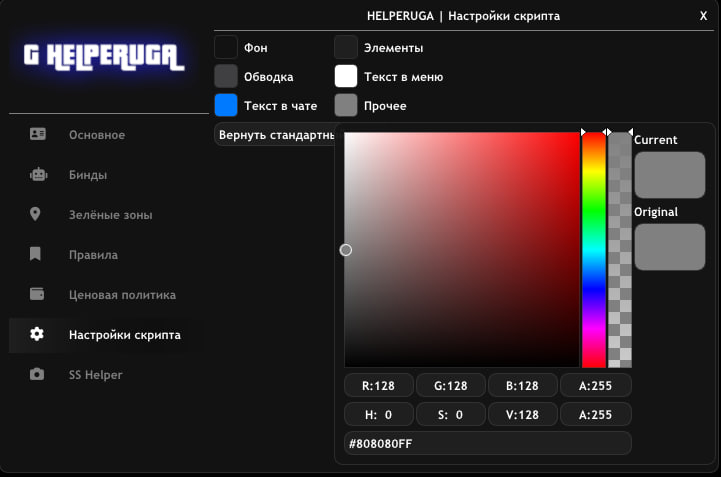Click the G HELPERUGA logo
The height and width of the screenshot is (477, 721).
click(104, 57)
